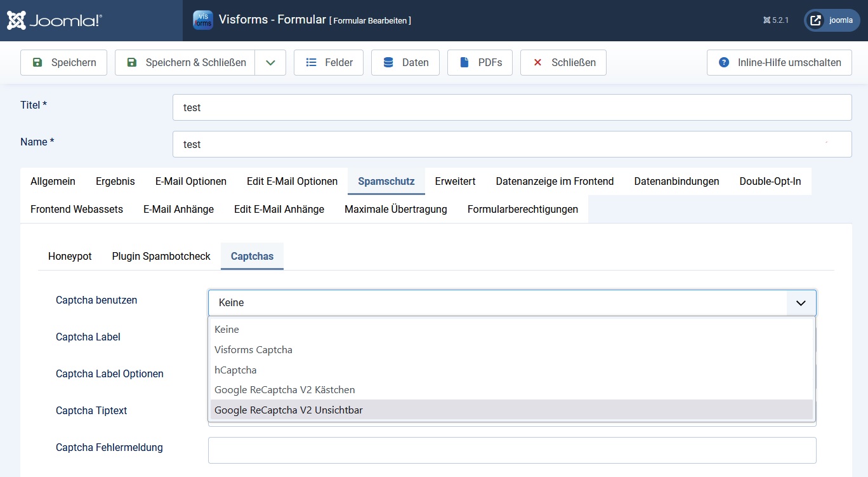Collapse the Captcha benutzen dropdown
The height and width of the screenshot is (477, 868).
coord(801,303)
